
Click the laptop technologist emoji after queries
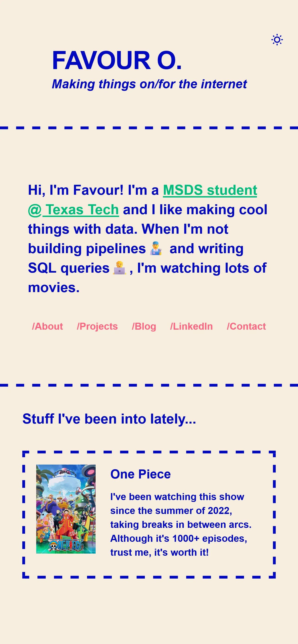[119, 268]
